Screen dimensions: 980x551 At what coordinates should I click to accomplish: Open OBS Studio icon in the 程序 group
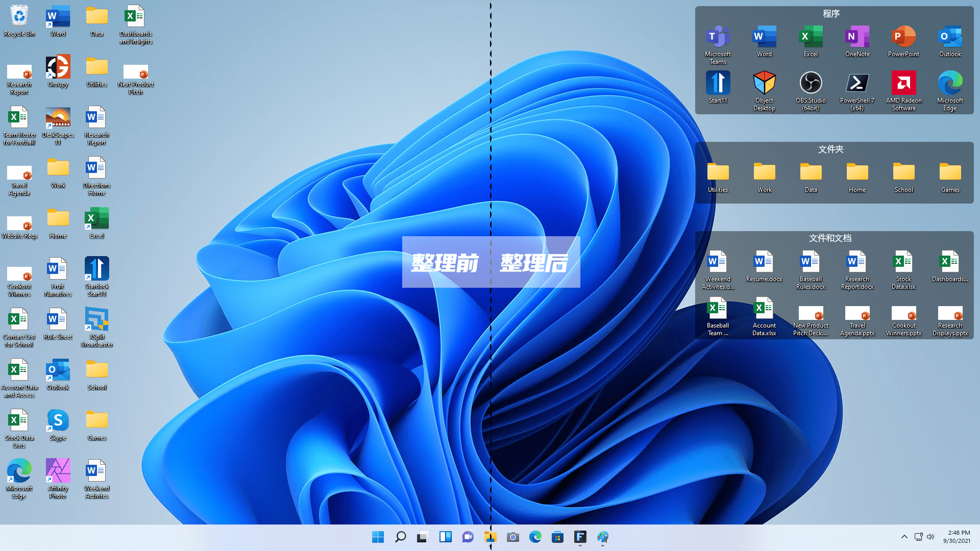coord(811,83)
